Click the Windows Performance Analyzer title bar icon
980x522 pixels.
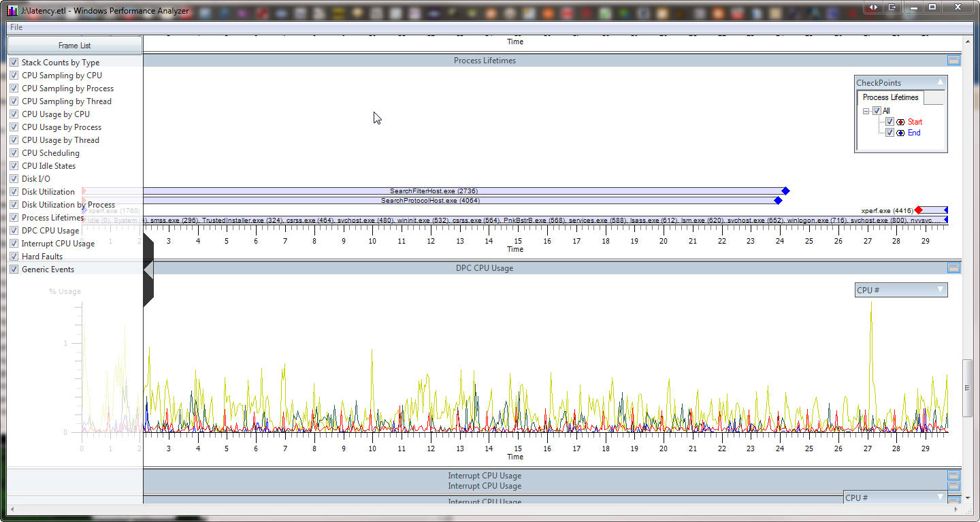[x=12, y=10]
